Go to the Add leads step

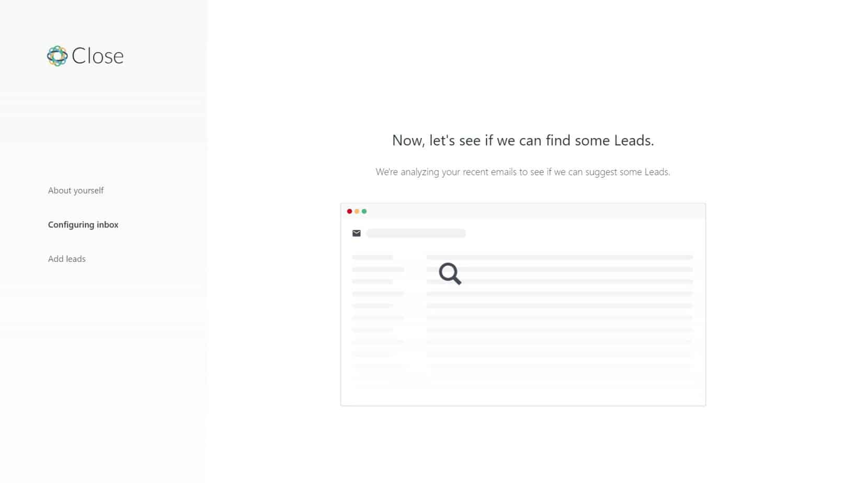tap(67, 259)
